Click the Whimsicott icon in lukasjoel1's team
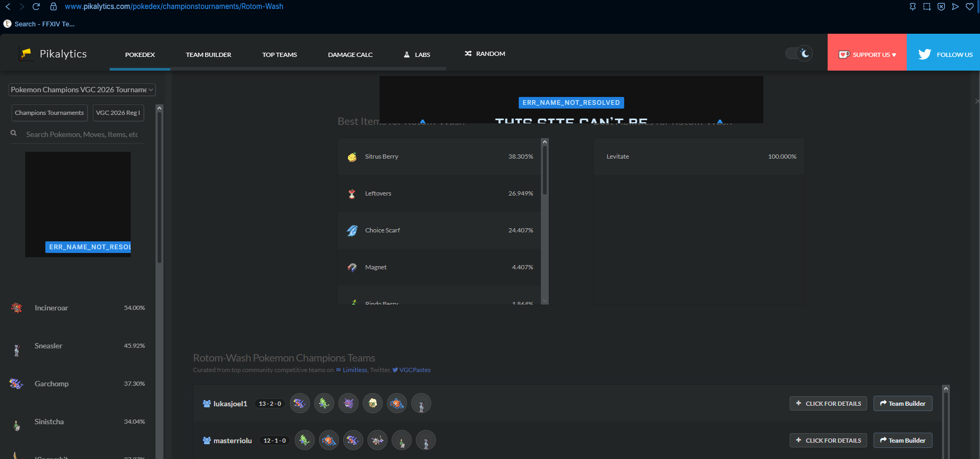980x459 pixels. pos(373,404)
